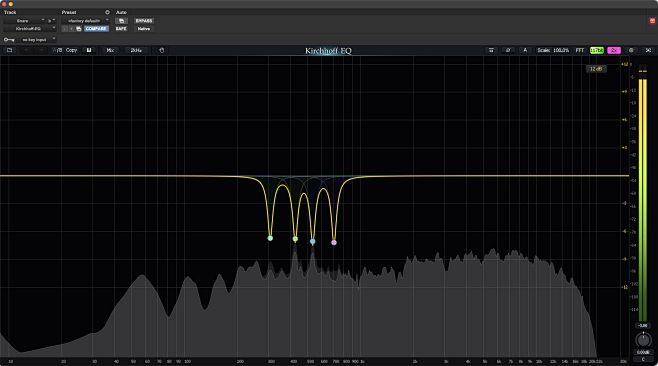Image resolution: width=658 pixels, height=366 pixels.
Task: Click the Preset label in header
Action: tap(69, 12)
